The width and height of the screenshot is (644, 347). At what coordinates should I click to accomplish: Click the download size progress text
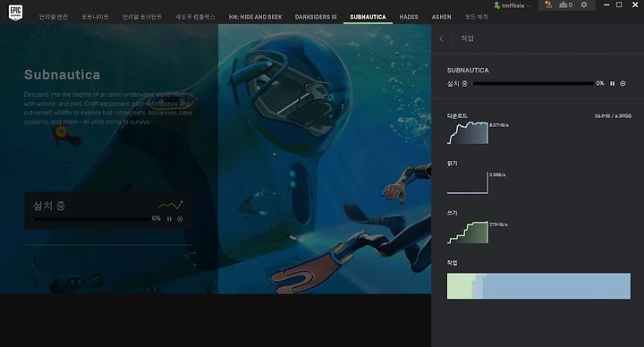pyautogui.click(x=613, y=116)
